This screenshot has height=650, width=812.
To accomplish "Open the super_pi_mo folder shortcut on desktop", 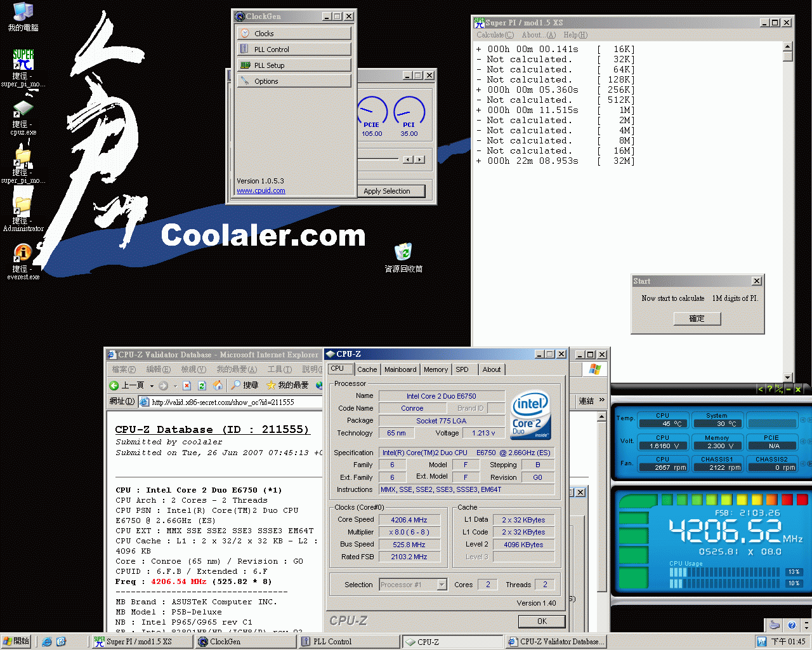I will point(23,165).
